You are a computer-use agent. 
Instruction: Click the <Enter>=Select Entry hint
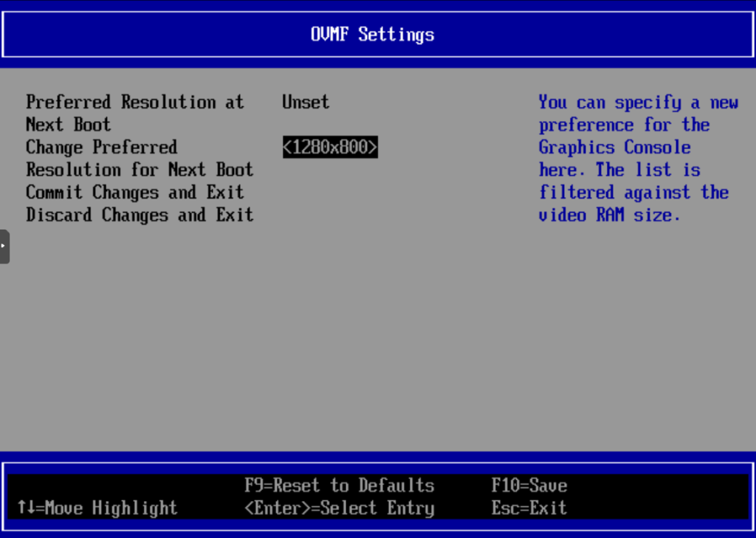click(340, 508)
